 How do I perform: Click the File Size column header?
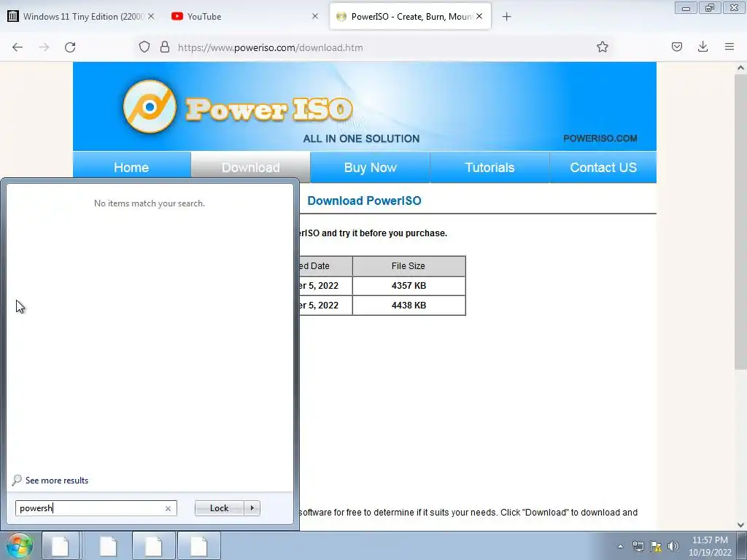(x=409, y=266)
